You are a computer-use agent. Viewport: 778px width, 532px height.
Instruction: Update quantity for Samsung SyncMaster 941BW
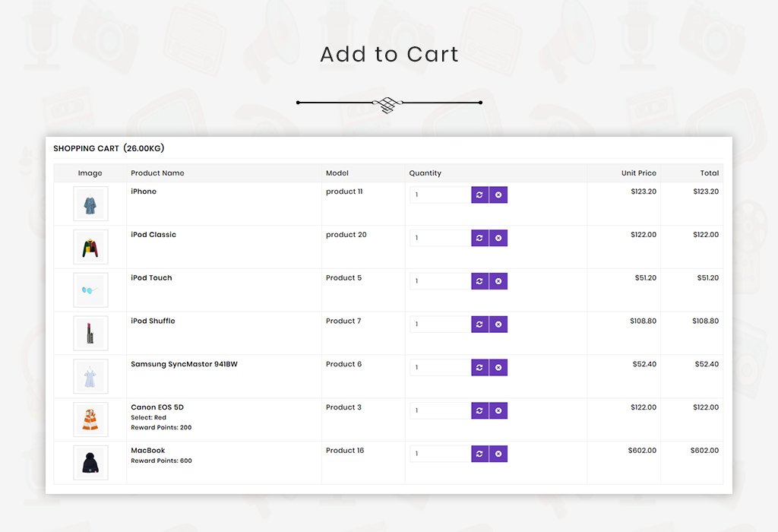pyautogui.click(x=480, y=368)
